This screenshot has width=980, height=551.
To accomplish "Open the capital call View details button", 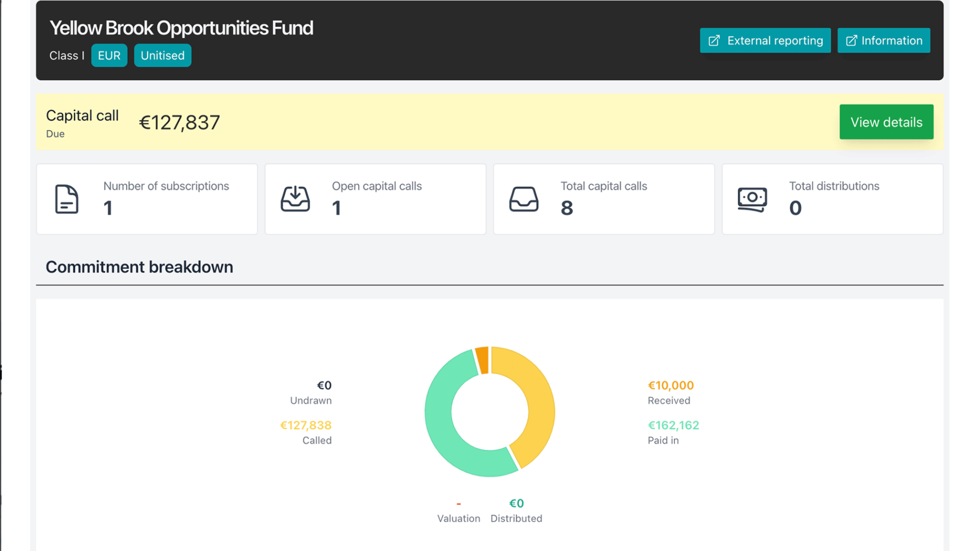I will 886,122.
